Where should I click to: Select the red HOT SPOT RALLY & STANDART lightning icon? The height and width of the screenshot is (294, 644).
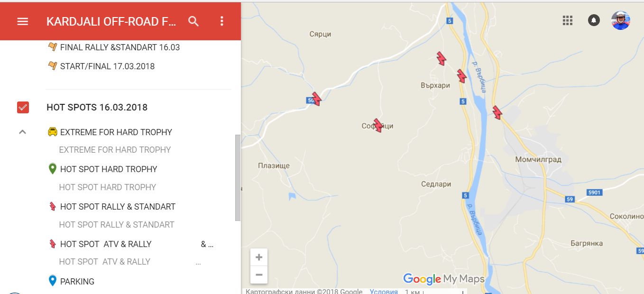click(x=52, y=206)
